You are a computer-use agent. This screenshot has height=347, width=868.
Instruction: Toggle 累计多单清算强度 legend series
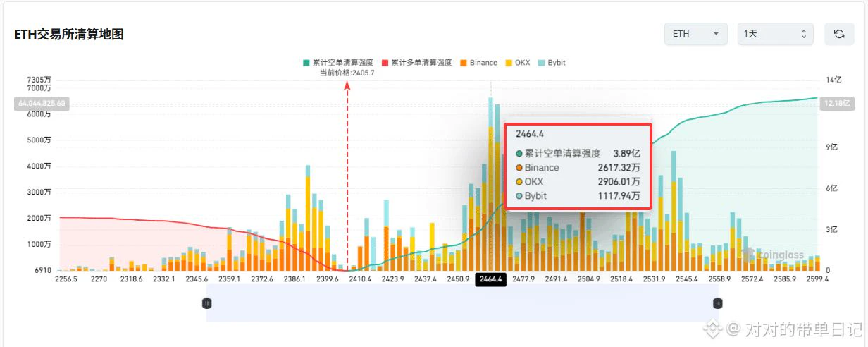pos(416,63)
